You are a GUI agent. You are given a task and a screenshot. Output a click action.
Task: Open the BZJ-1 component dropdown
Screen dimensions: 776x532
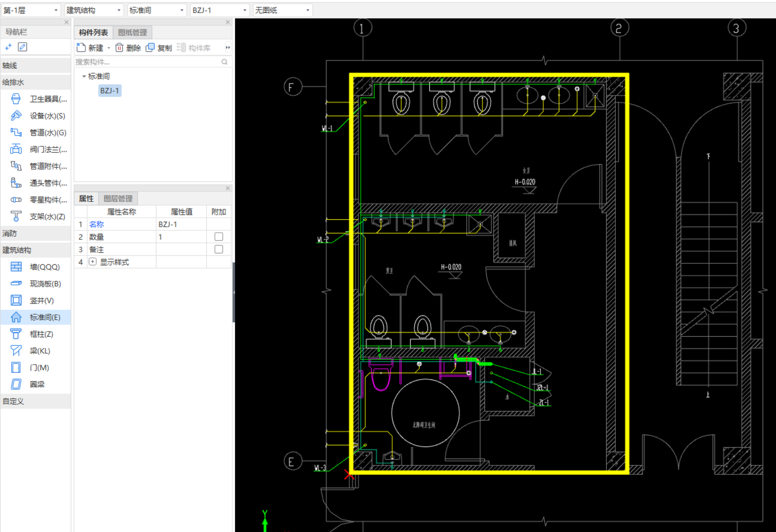220,10
